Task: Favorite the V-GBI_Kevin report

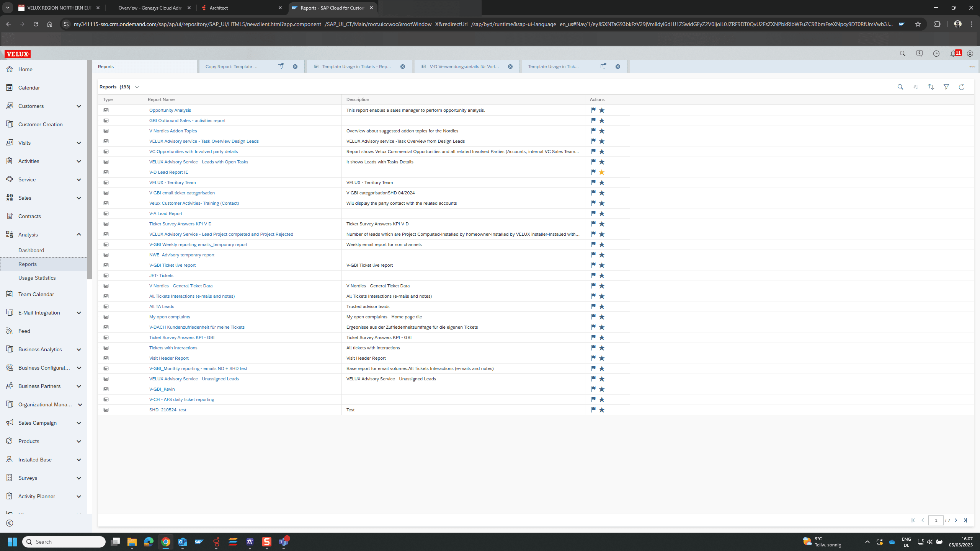Action: (602, 389)
